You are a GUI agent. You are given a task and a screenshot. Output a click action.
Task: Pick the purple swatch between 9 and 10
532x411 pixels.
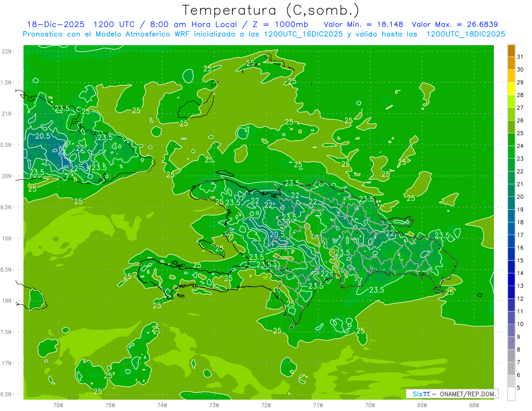click(x=511, y=330)
